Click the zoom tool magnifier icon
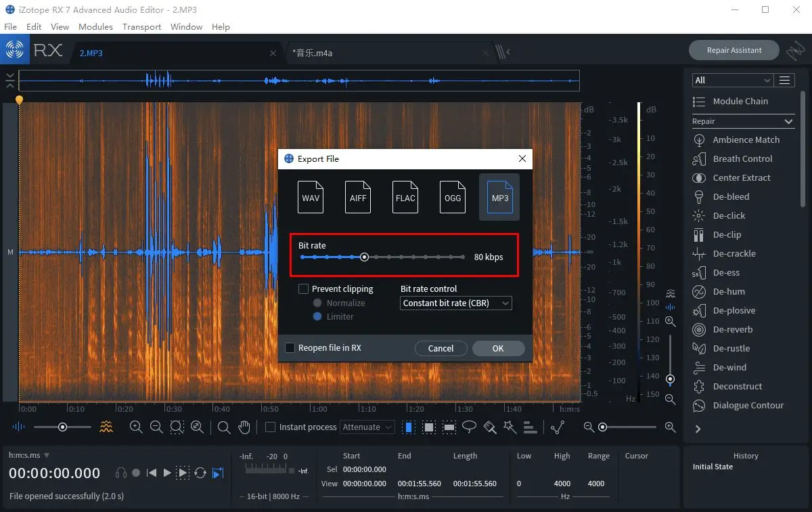The width and height of the screenshot is (812, 512). pos(224,427)
